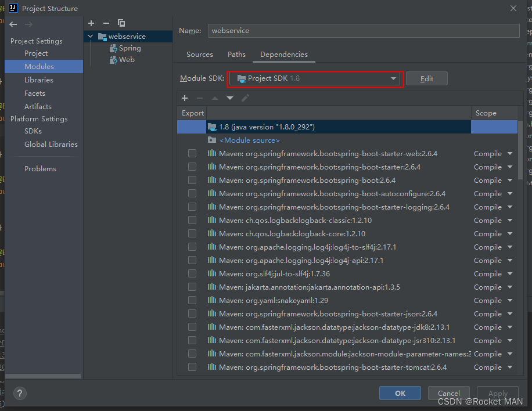
Task: Confirm changes with the OK button
Action: pyautogui.click(x=400, y=393)
